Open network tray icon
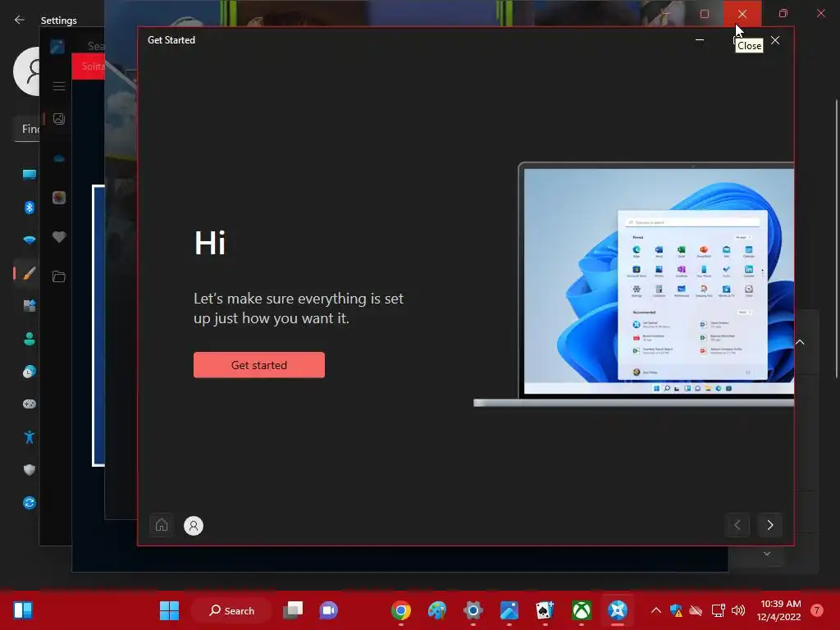The height and width of the screenshot is (630, 840). (x=718, y=610)
